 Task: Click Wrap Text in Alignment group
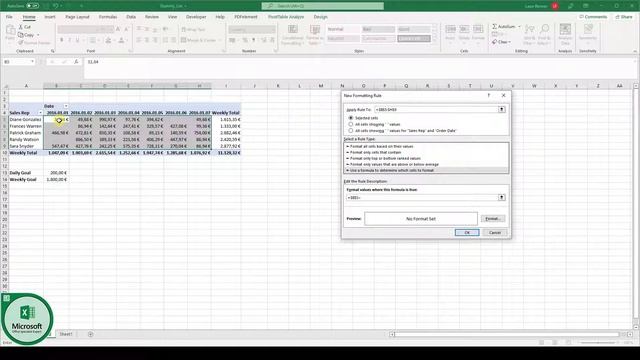[193, 29]
